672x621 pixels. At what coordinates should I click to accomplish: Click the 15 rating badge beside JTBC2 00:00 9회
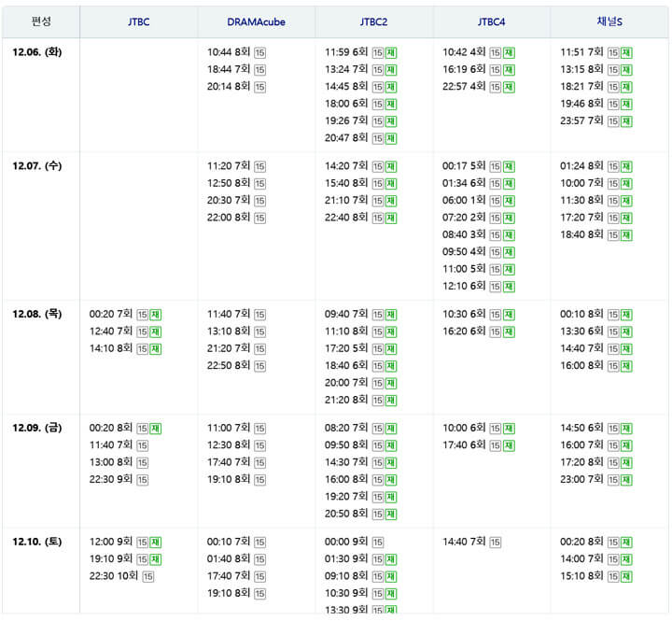(x=378, y=543)
